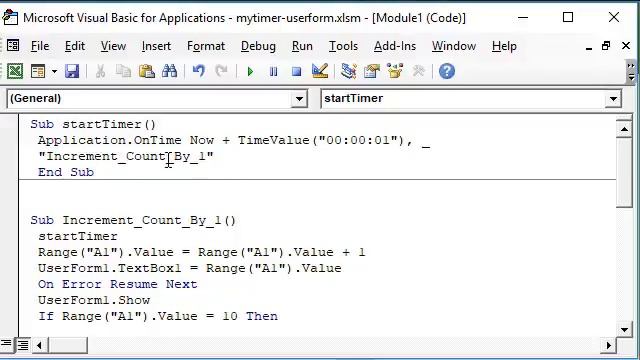The image size is (640, 360).
Task: Click the vertical scrollbar thumb
Action: 624,173
